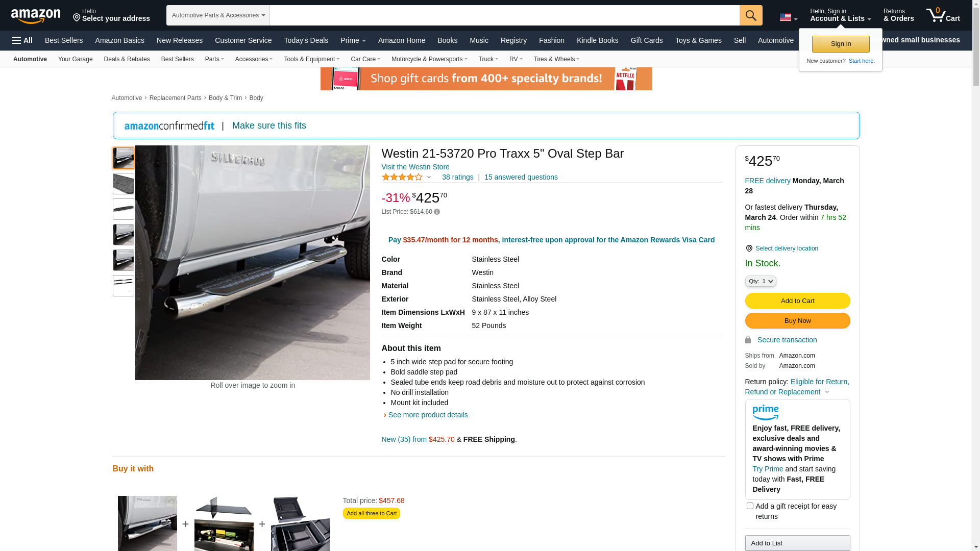The width and height of the screenshot is (980, 551).
Task: Click the search magnifier button
Action: pos(750,15)
